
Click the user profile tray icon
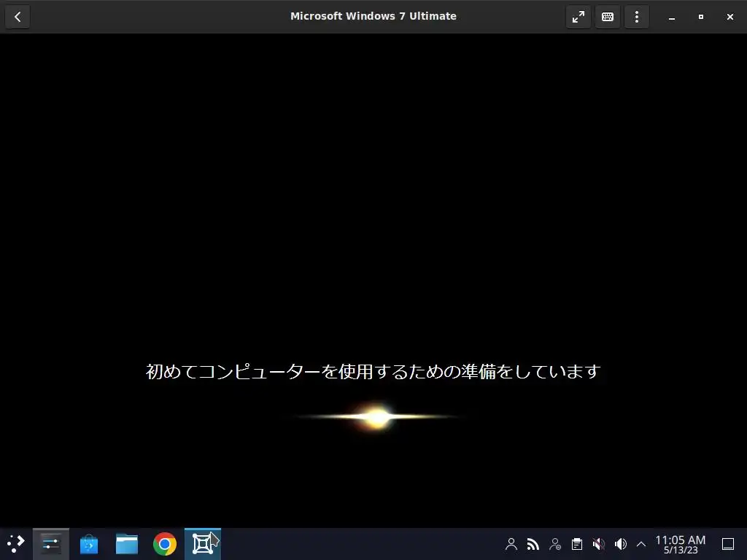click(x=511, y=544)
